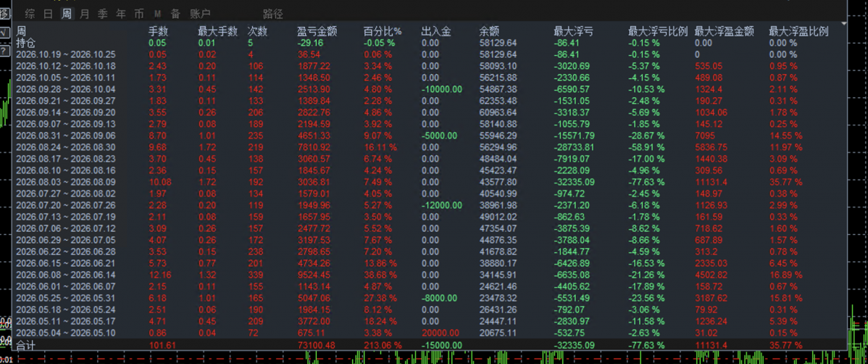The height and width of the screenshot is (364, 868).
Task: Expand the small triangle at panel's right corner
Action: coord(843,24)
